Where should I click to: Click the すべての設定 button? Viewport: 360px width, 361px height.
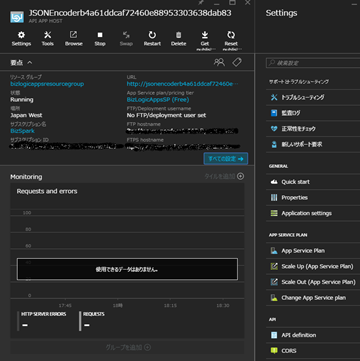226,159
